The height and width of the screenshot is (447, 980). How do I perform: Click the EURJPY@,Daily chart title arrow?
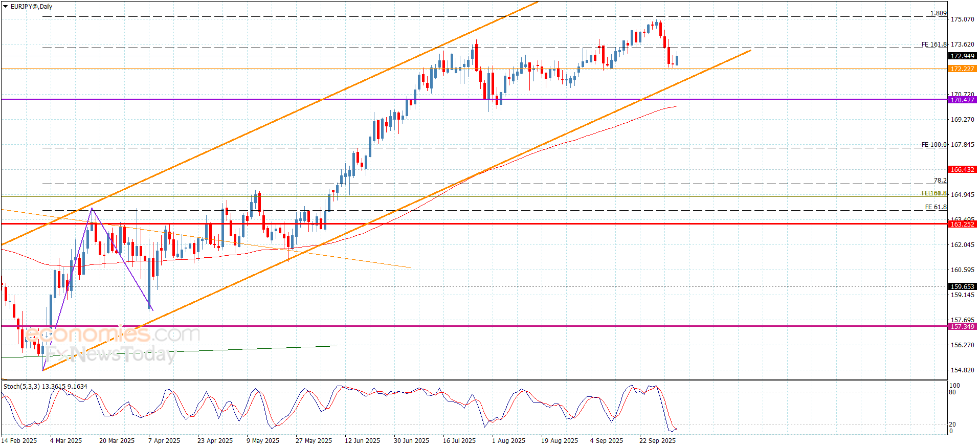5,7
